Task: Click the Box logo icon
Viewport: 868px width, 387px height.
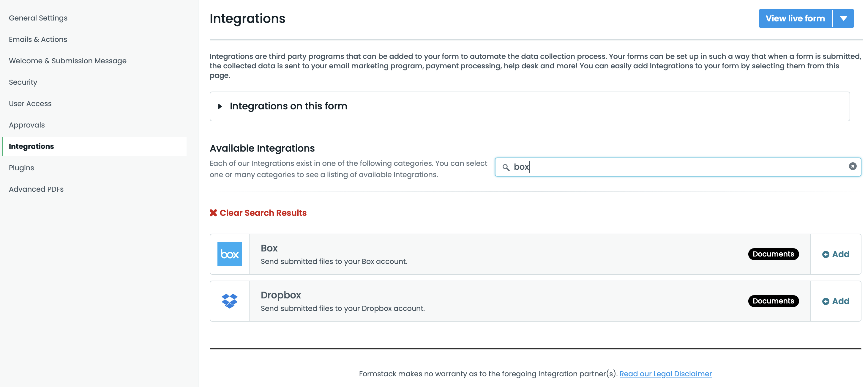Action: pyautogui.click(x=229, y=254)
